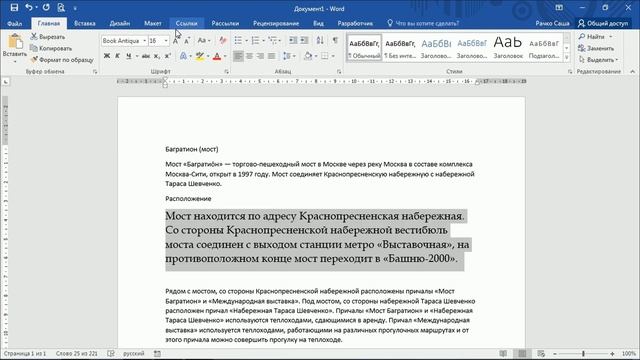Open the Найти dropdown arrow

[x=611, y=37]
